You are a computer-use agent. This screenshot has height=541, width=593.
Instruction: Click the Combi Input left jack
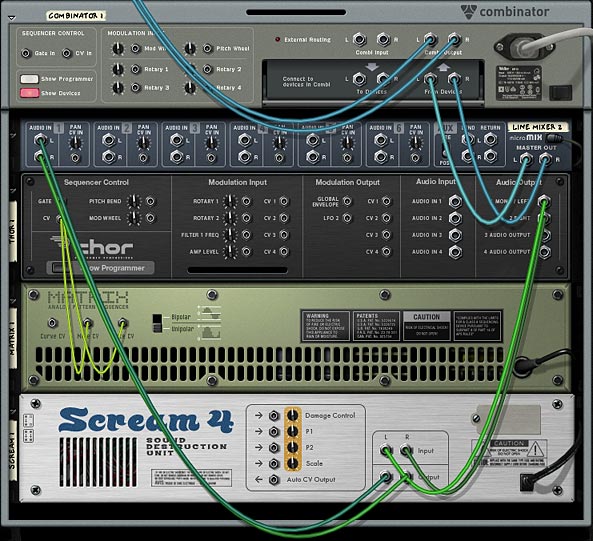click(359, 39)
